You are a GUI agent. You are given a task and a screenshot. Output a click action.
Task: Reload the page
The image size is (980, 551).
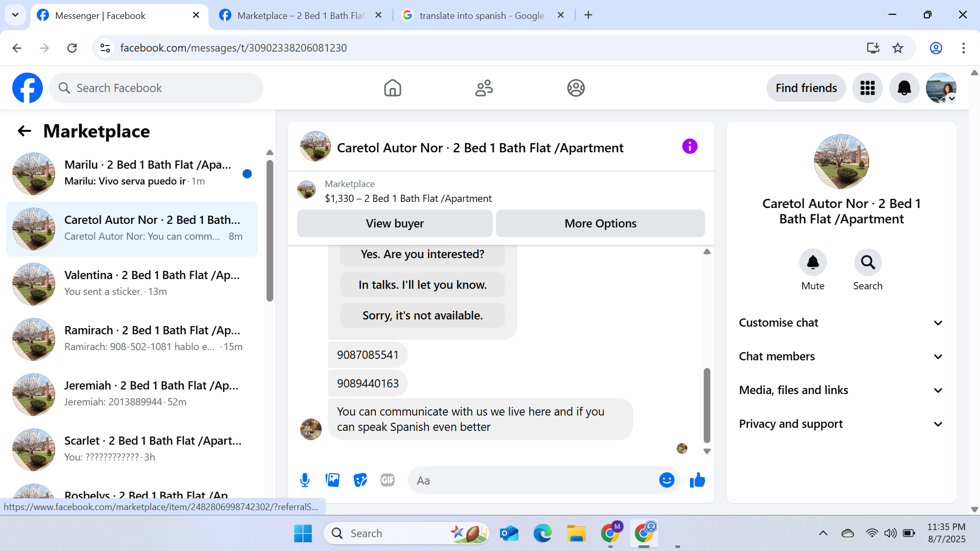pos(72,48)
